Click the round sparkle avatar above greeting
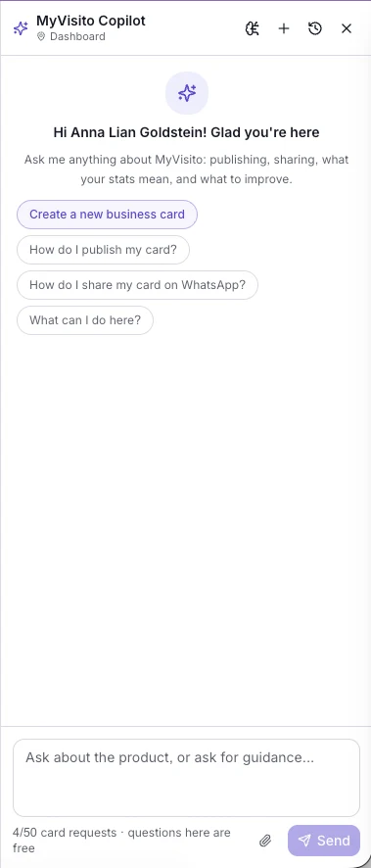 click(187, 93)
